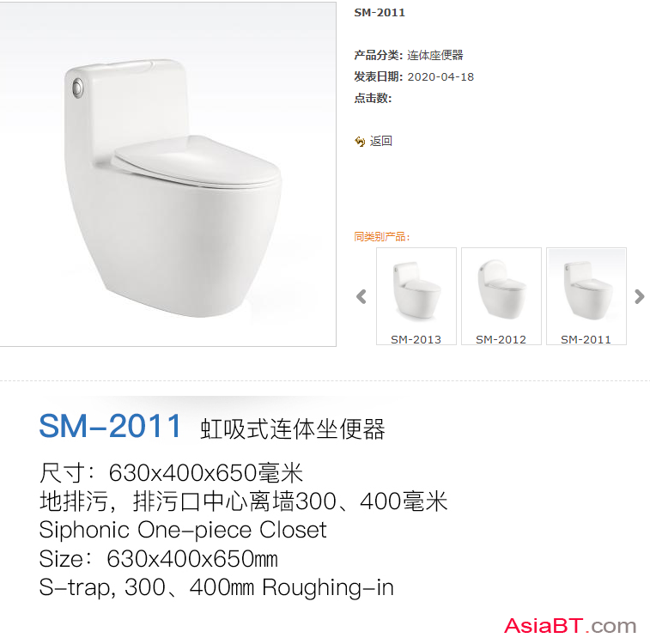Click the round flush button on toilet photo
The width and height of the screenshot is (650, 644).
click(x=77, y=88)
